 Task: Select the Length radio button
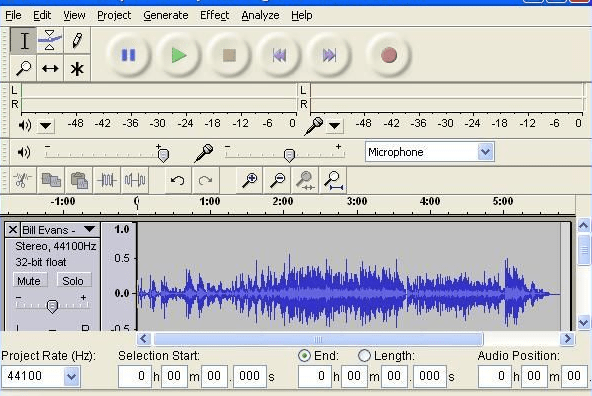pos(364,356)
